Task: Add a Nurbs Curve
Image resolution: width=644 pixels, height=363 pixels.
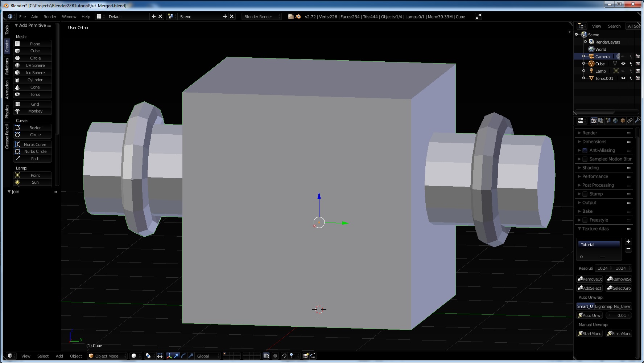Action: click(33, 144)
